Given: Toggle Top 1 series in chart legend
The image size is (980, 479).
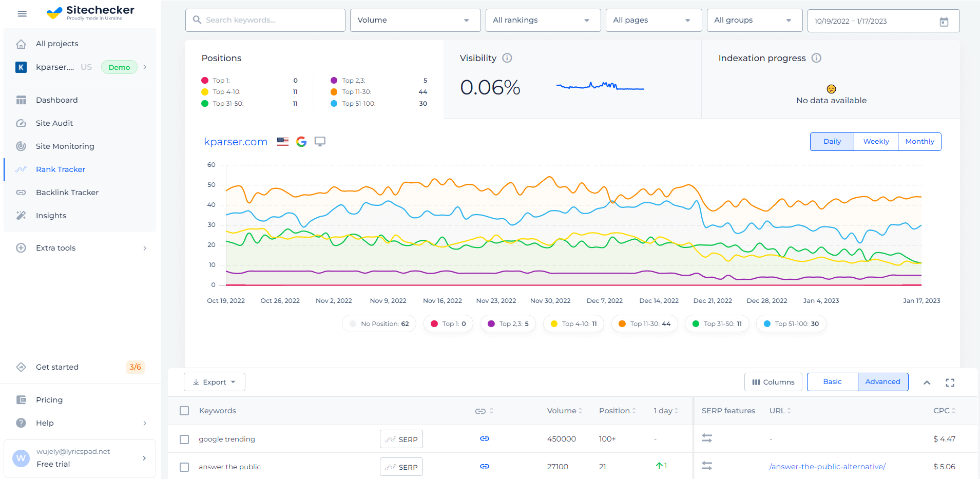Looking at the screenshot, I should pyautogui.click(x=448, y=324).
